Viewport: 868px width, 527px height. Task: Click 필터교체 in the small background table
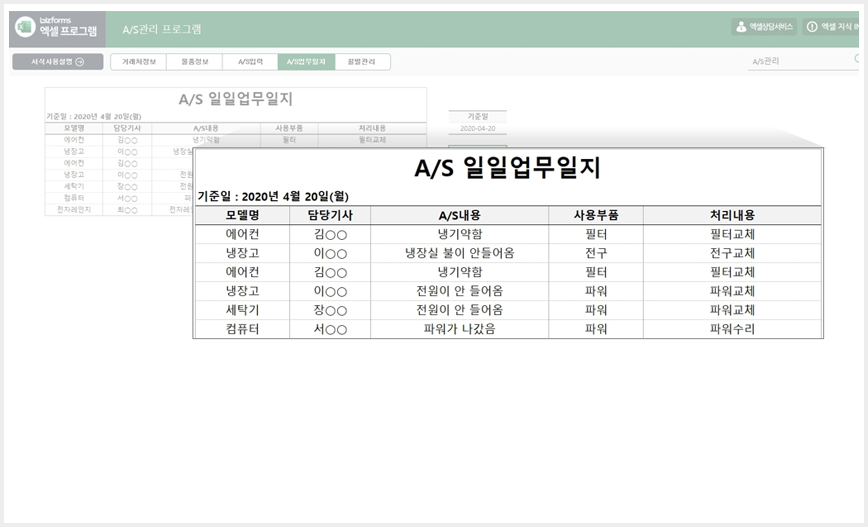[x=372, y=140]
